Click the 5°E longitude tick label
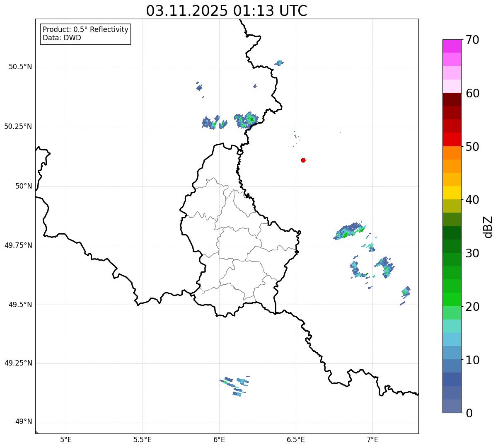This screenshot has height=448, width=498. click(66, 439)
